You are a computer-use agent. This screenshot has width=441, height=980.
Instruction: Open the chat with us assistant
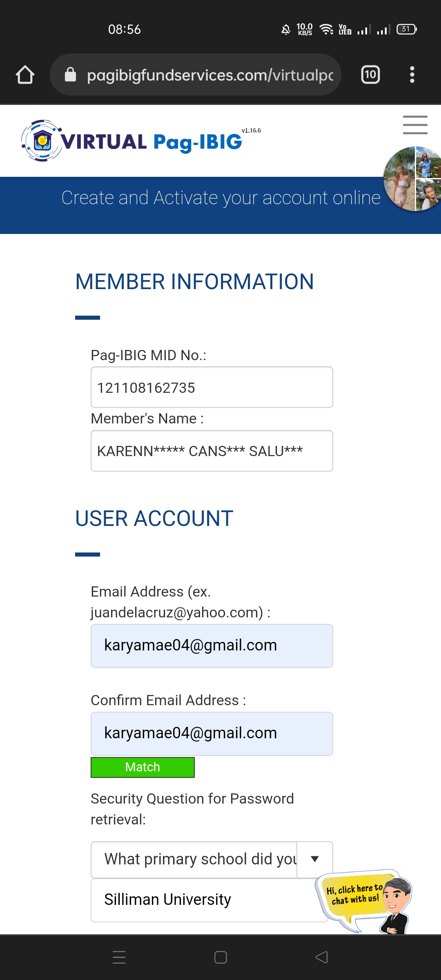coord(363,900)
